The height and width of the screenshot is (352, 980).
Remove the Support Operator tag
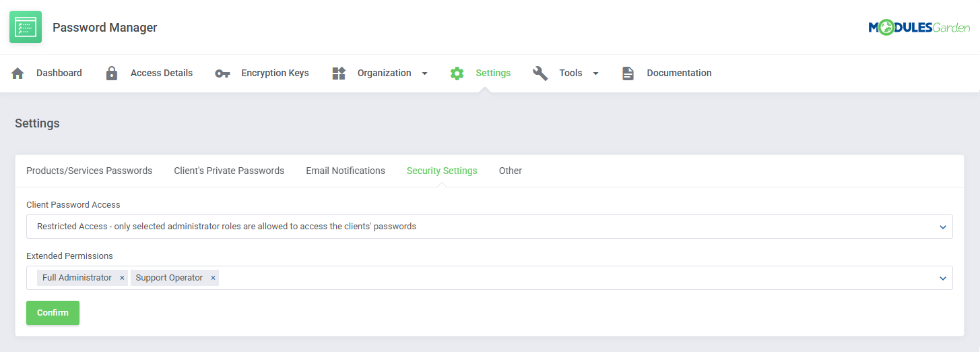[213, 278]
